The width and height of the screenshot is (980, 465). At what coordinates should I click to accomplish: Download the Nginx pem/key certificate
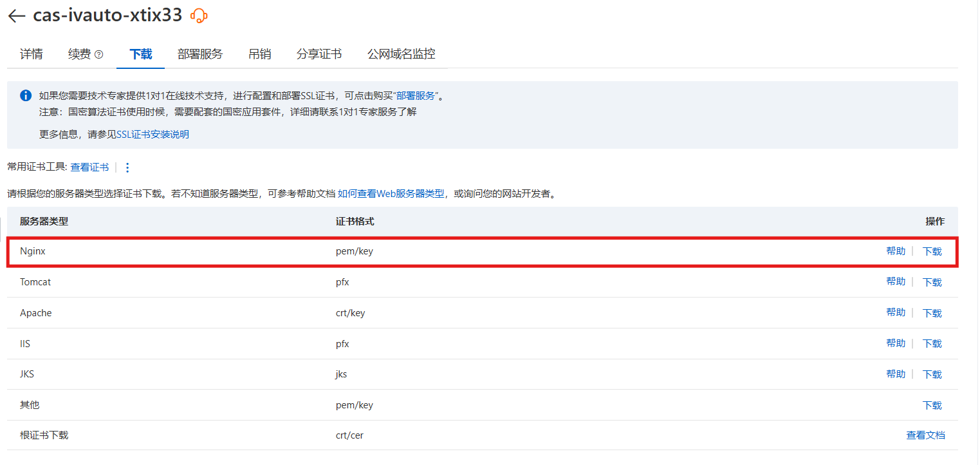pos(932,252)
